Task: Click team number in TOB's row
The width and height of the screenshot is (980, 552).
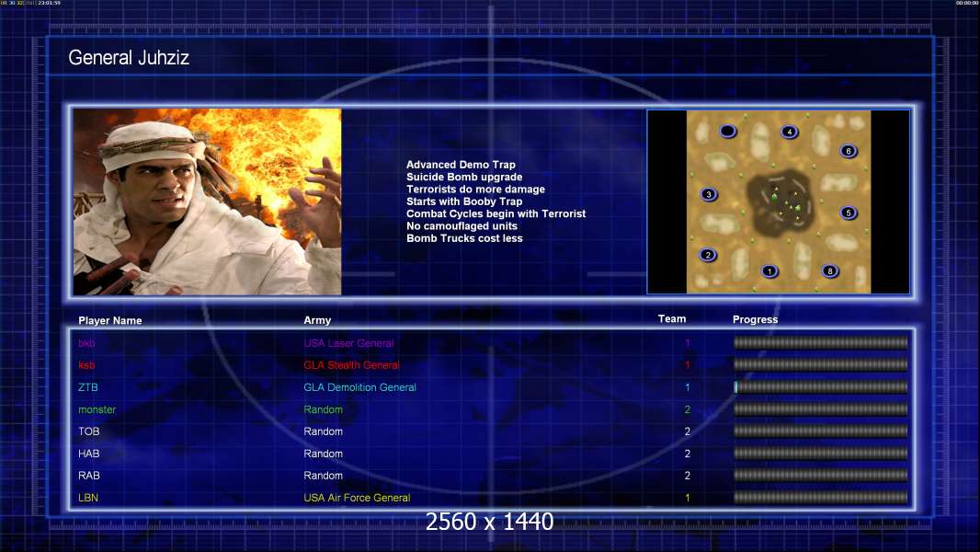Action: pos(688,431)
